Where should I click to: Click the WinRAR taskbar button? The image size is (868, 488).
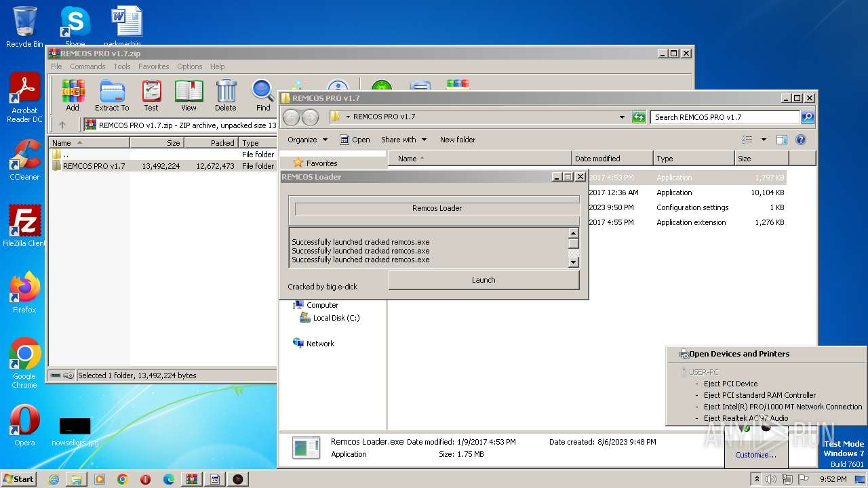click(191, 479)
